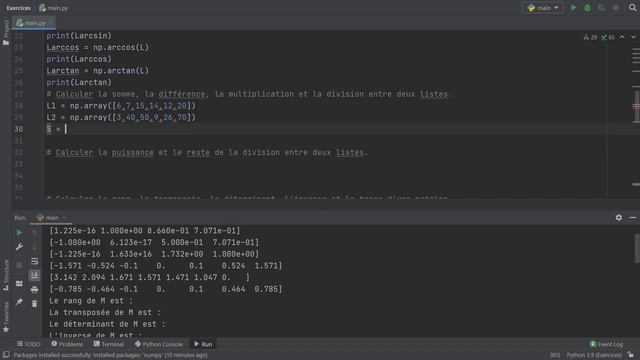Open the Project side panel tab
Screen dimensions: 640x360
tap(6, 33)
